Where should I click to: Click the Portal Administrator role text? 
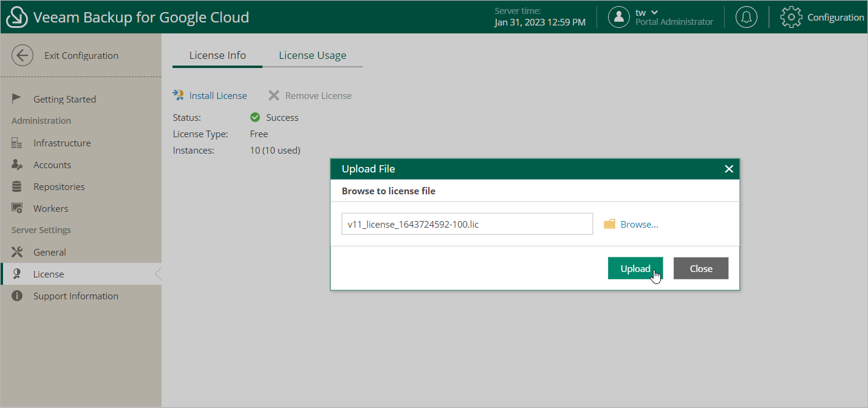pyautogui.click(x=674, y=22)
